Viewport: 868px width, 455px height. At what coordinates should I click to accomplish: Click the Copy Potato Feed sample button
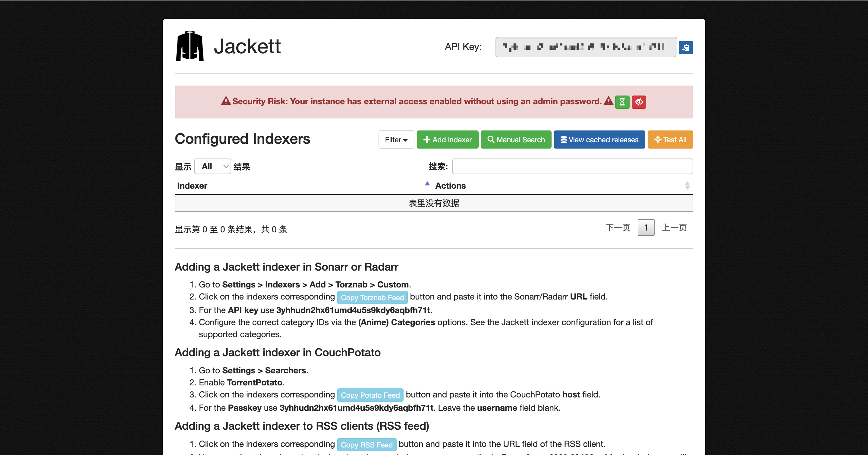tap(370, 395)
